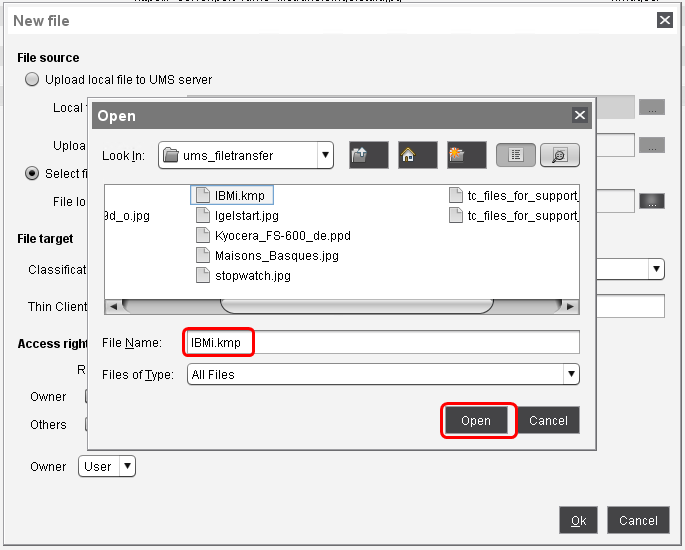Open the Files of Type dropdown
Screen dimensions: 685x550
[571, 375]
